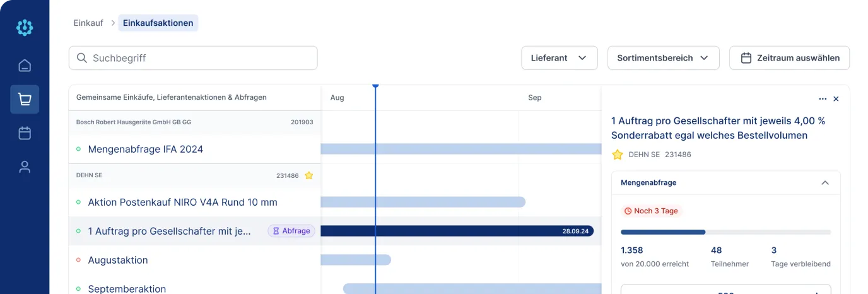The image size is (868, 294).
Task: Click the today marker line on timeline
Action: pyautogui.click(x=375, y=189)
